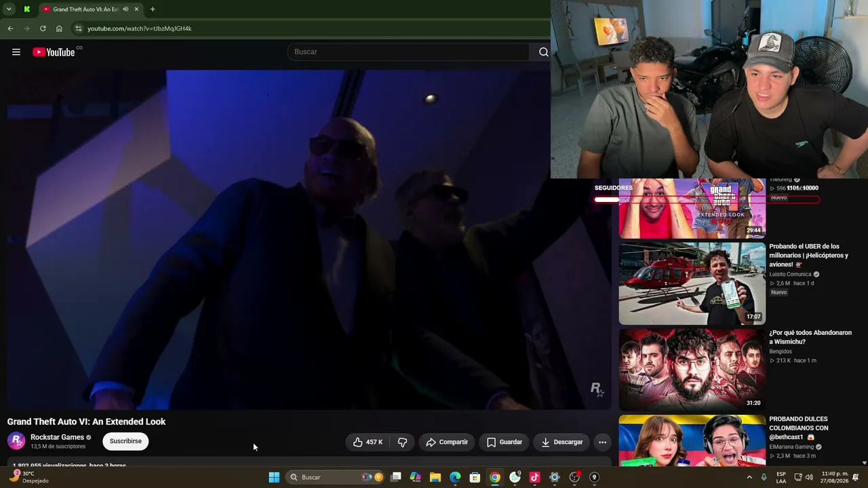Click the YouTube search magnifier button

[x=543, y=52]
